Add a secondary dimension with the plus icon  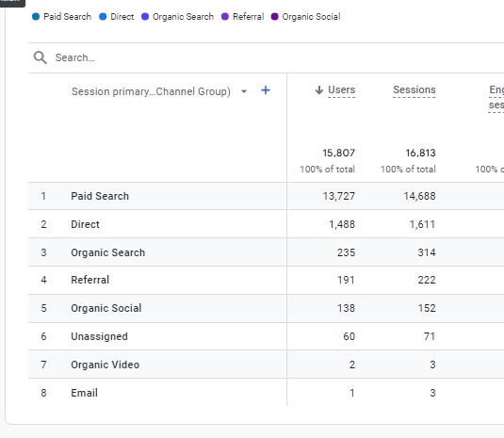click(x=266, y=90)
